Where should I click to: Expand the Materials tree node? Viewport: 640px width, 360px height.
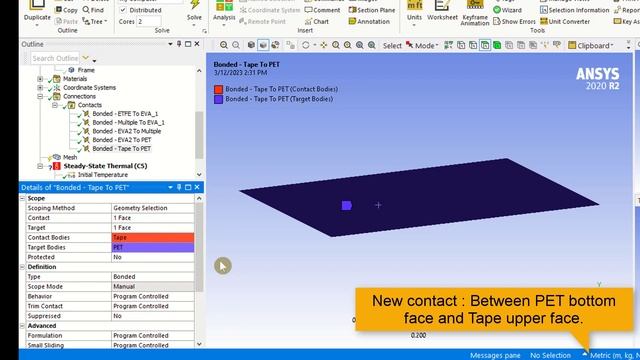[40, 79]
